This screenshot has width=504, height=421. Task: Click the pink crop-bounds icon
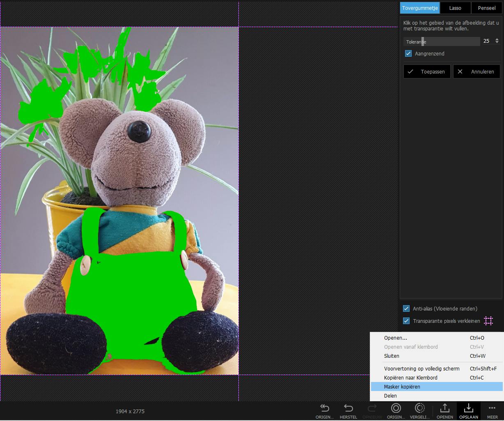488,321
